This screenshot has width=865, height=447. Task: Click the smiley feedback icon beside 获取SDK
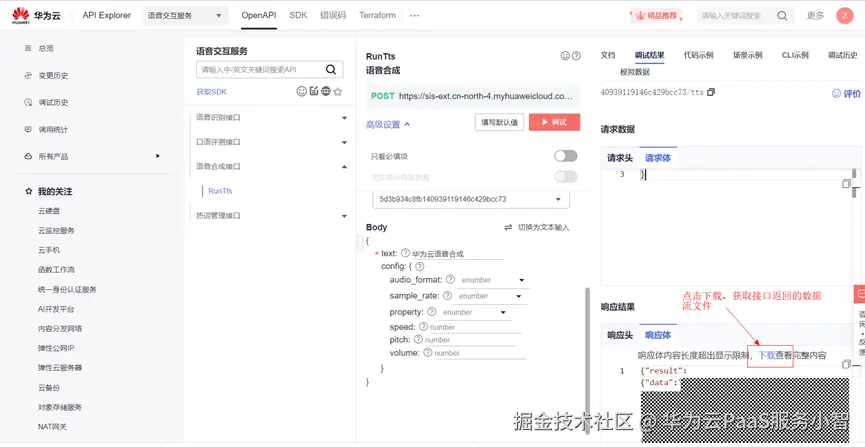(x=301, y=92)
